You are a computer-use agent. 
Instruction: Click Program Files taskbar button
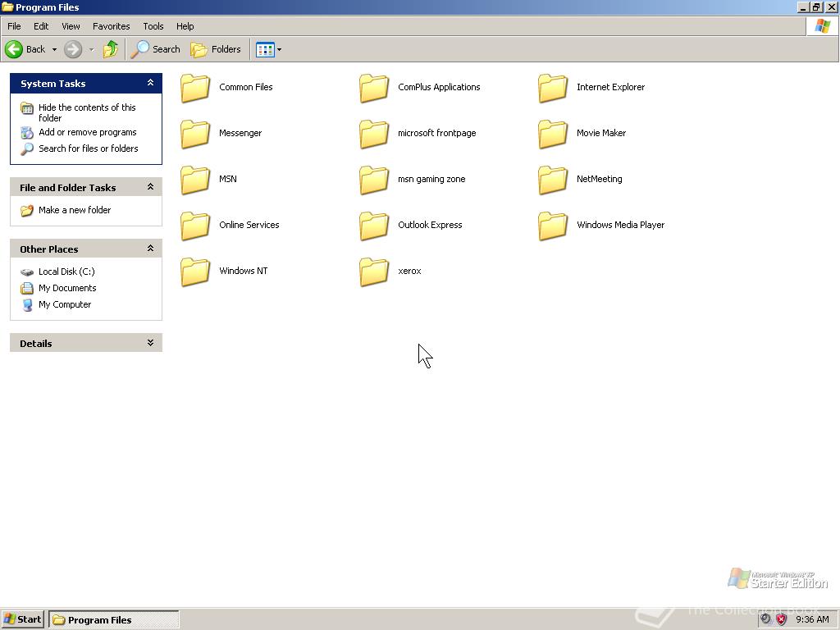[113, 620]
